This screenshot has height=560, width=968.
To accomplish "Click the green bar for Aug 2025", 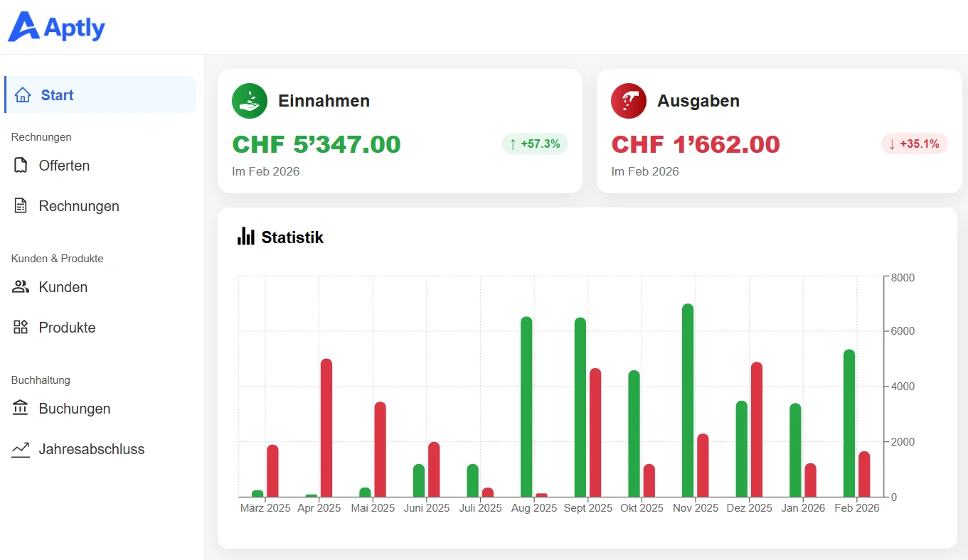I will pyautogui.click(x=526, y=406).
